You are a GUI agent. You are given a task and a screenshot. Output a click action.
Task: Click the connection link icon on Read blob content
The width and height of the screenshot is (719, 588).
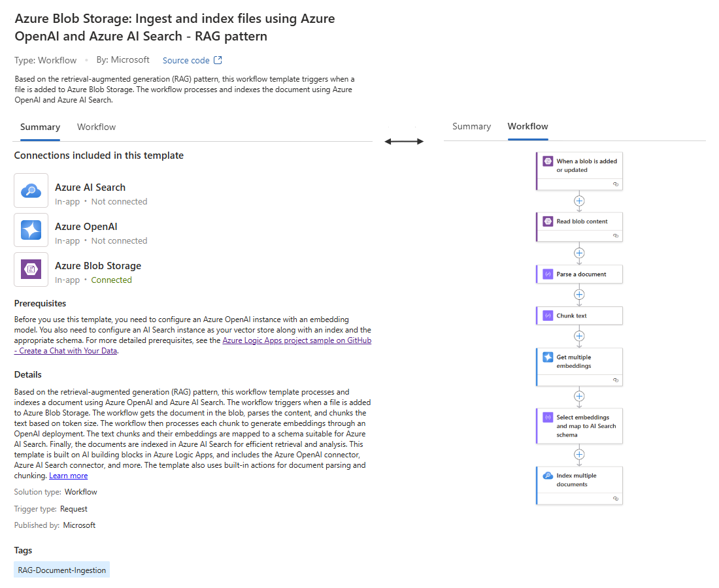click(616, 236)
